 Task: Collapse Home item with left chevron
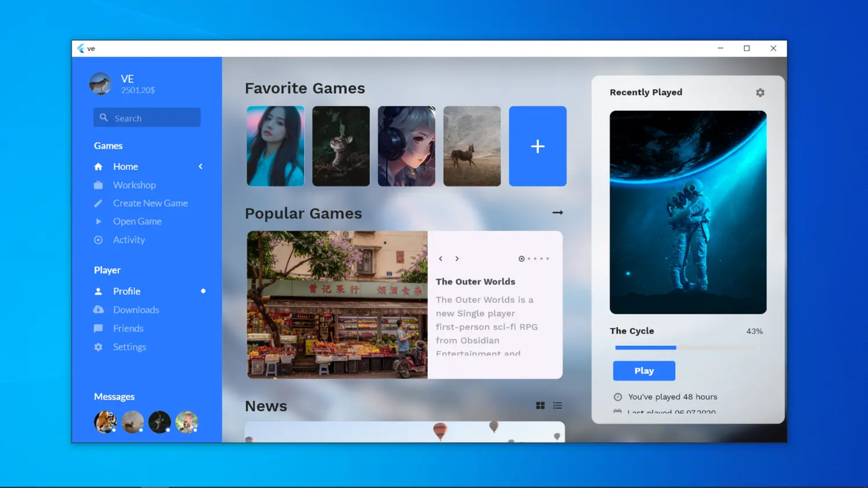point(201,167)
